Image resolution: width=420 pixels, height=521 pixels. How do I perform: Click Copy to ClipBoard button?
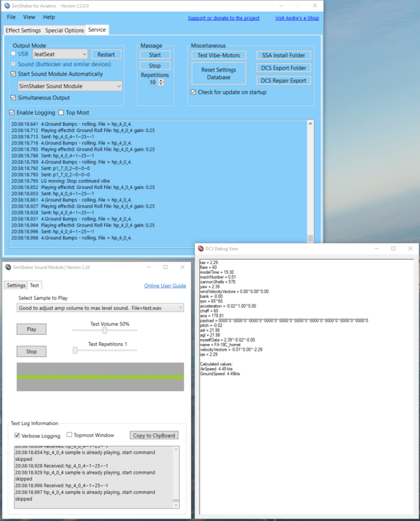(154, 436)
